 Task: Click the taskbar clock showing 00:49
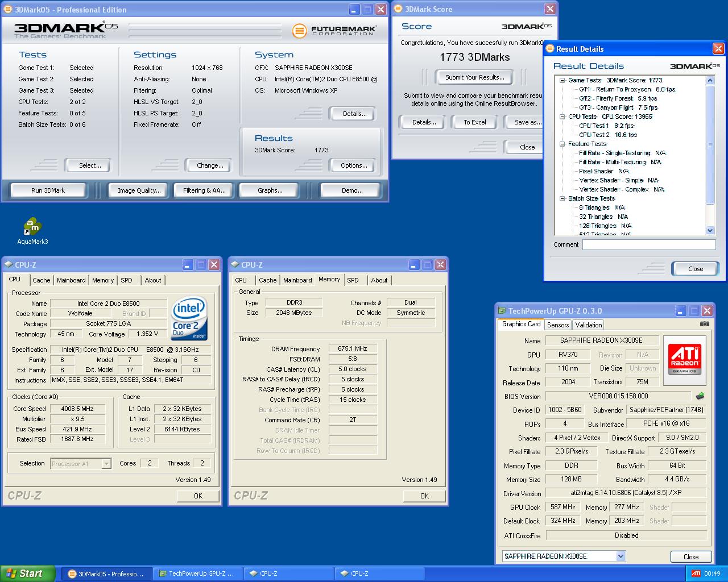(712, 573)
